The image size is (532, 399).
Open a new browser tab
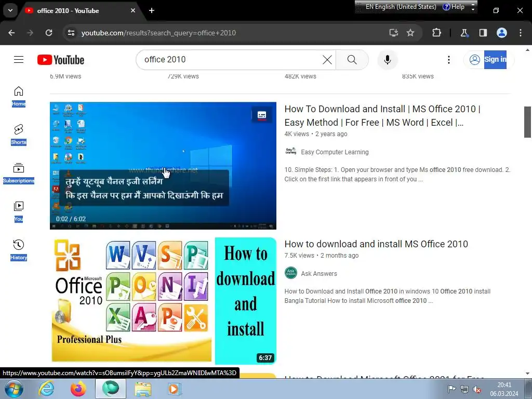click(x=151, y=10)
